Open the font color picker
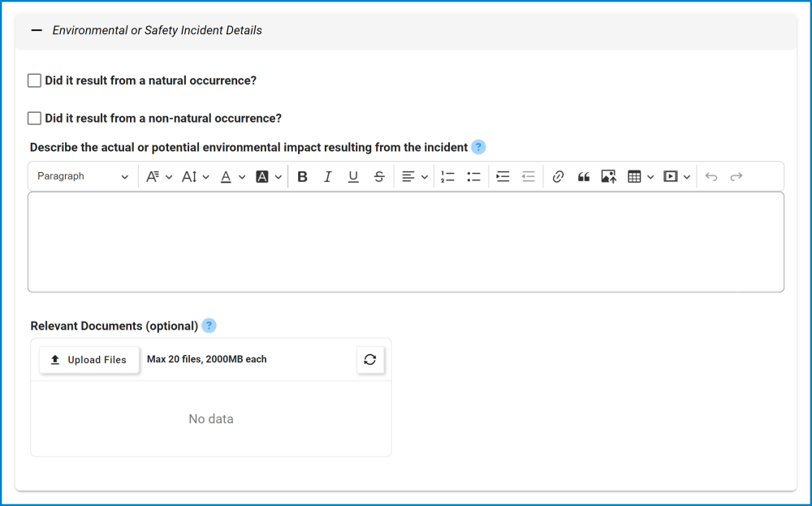This screenshot has height=506, width=812. 232,176
